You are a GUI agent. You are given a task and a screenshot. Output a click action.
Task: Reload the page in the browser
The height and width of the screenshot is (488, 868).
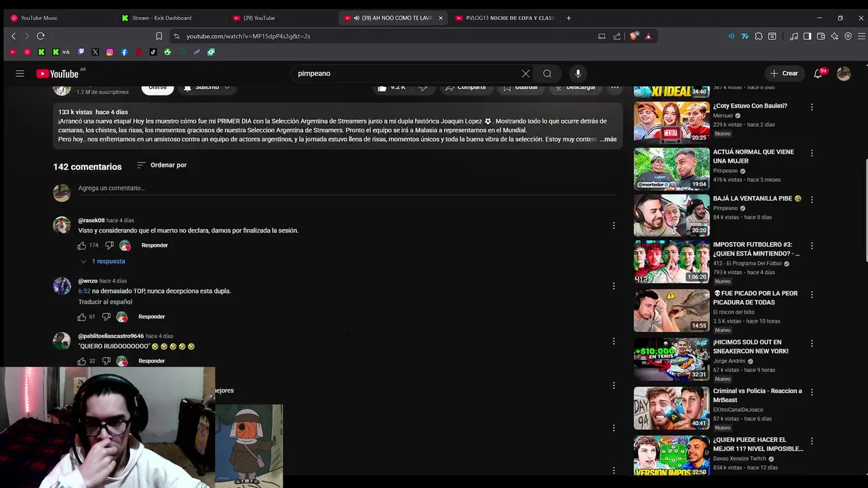(x=41, y=36)
